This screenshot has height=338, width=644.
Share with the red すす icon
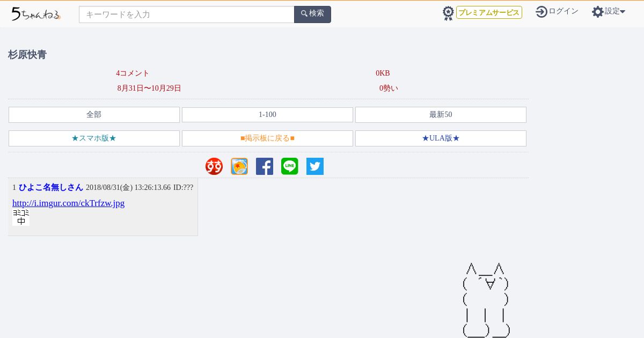coord(214,166)
